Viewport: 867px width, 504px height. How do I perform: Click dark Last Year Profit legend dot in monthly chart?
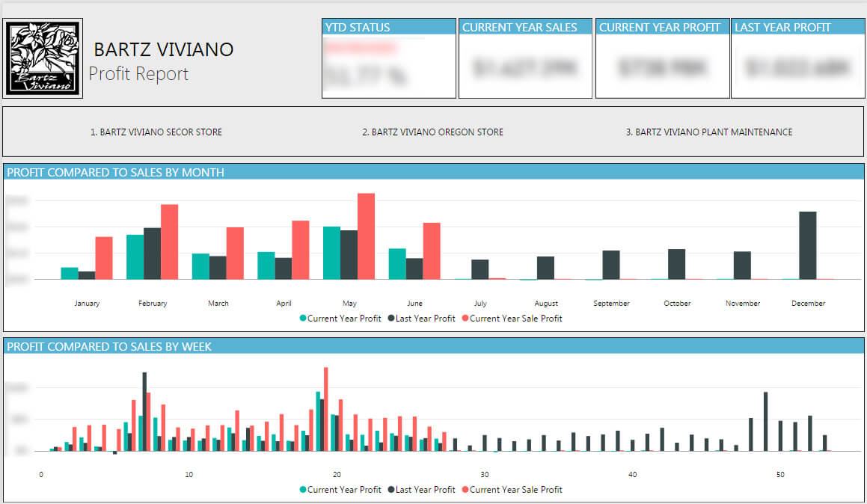(390, 319)
